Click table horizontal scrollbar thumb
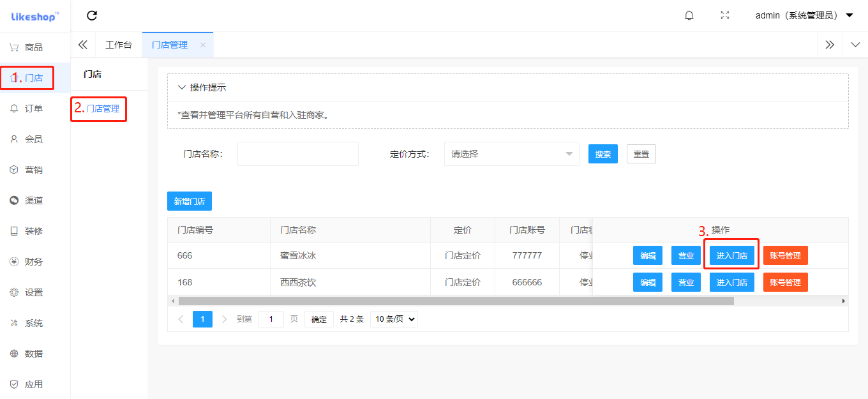This screenshot has width=868, height=399. click(456, 301)
